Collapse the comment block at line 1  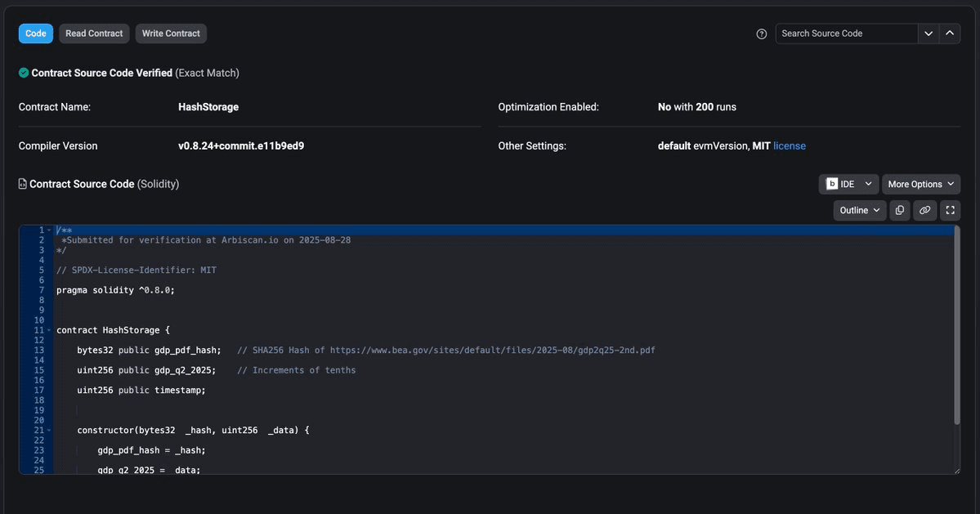[x=49, y=230]
